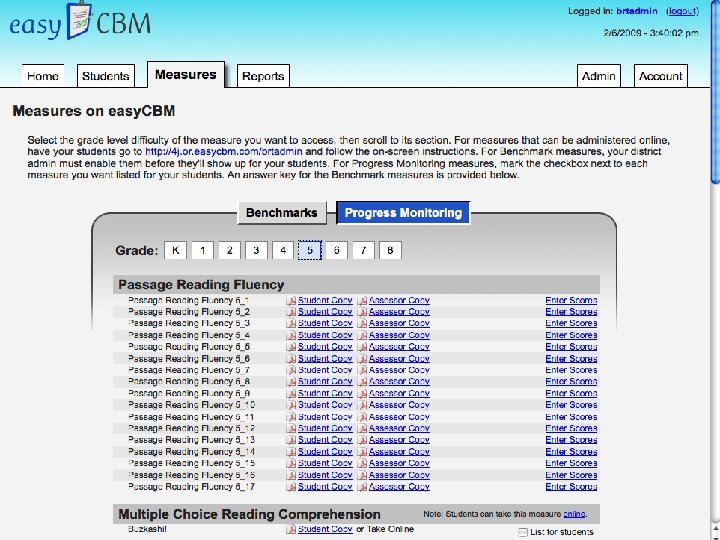Open the Reports tab
The width and height of the screenshot is (720, 540).
[x=263, y=76]
